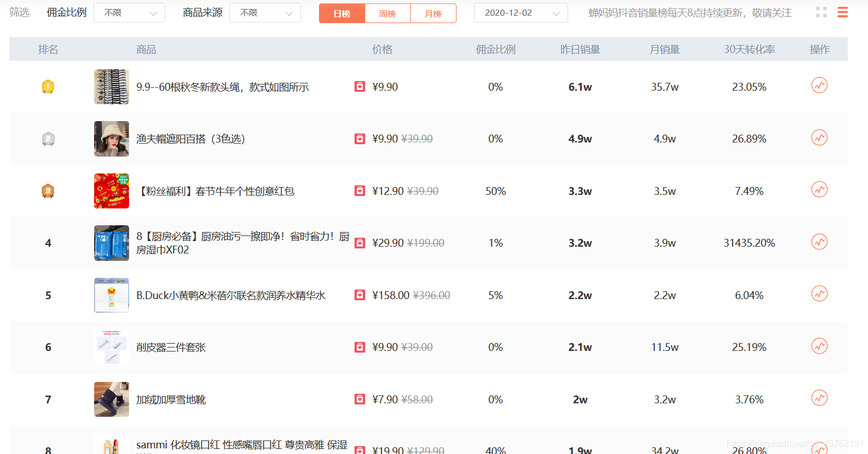Open trend chart for 削皮器三件套张 row
This screenshot has width=868, height=454.
(819, 346)
